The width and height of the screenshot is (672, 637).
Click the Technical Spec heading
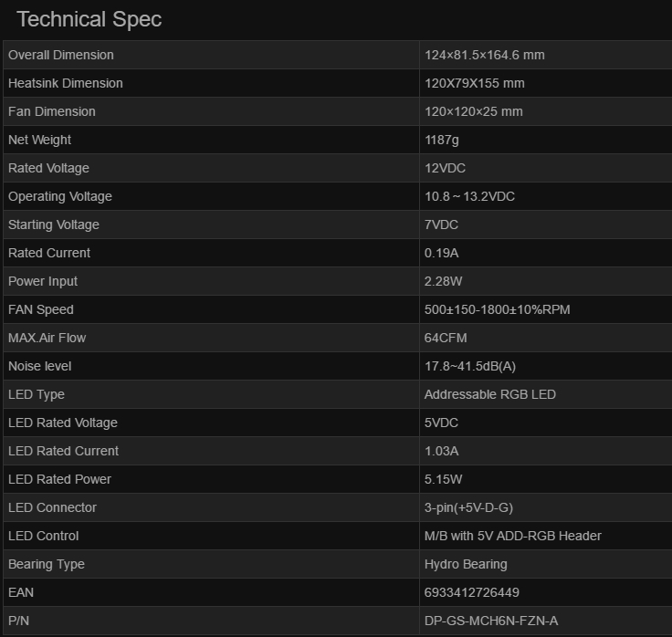tap(89, 19)
